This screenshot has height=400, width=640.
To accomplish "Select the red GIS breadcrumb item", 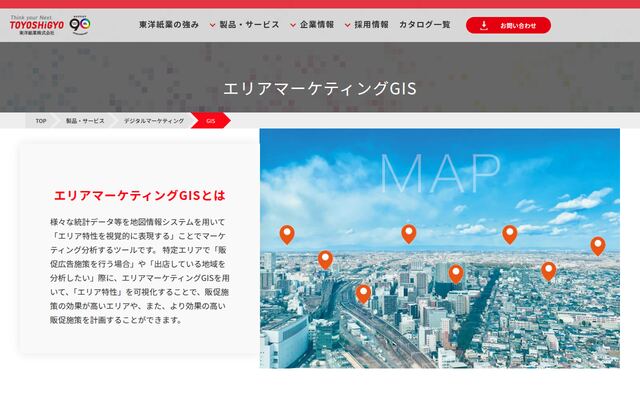I will pos(211,121).
